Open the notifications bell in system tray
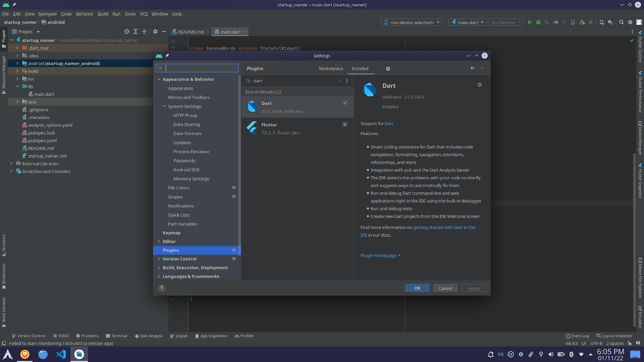644x362 pixels. click(x=491, y=354)
